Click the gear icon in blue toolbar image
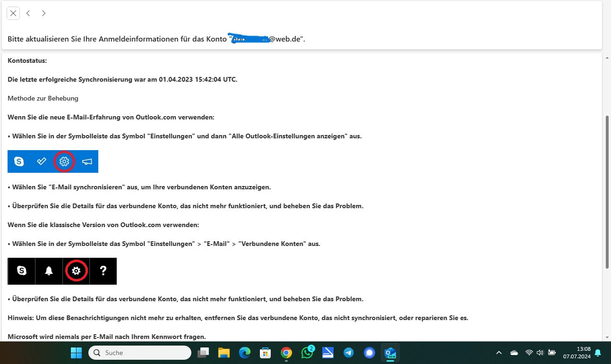 64,161
